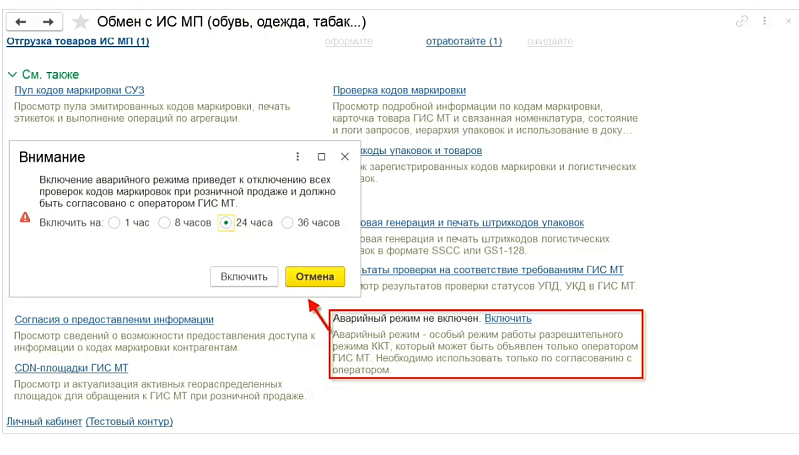Click the Отмена button

click(315, 277)
